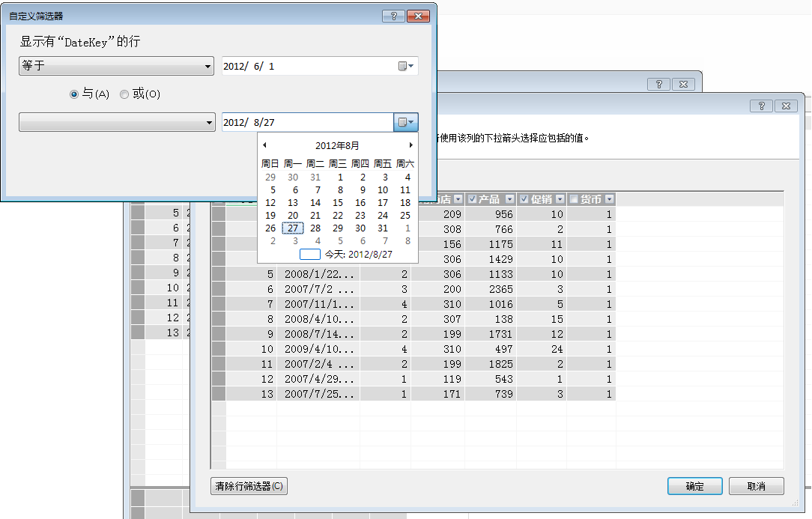Click date cell 2007/7/25... in row 13
812x519 pixels.
318,394
